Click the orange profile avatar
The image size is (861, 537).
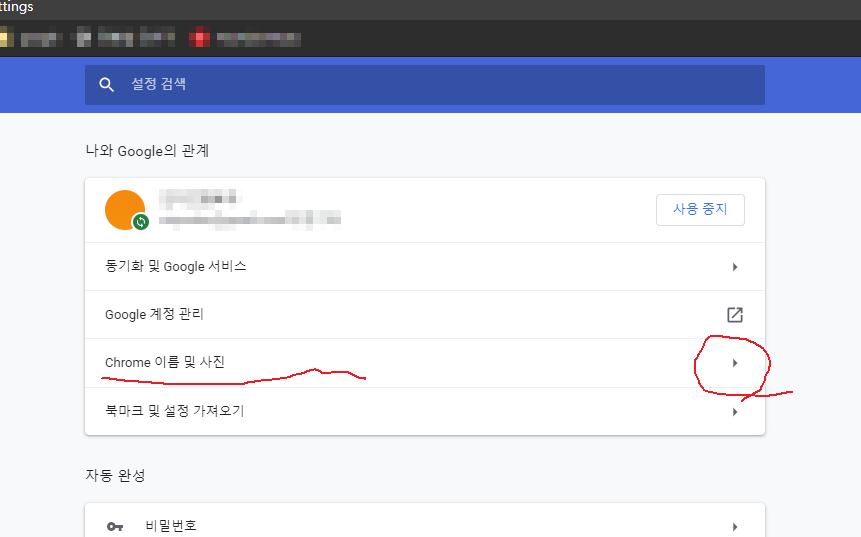(125, 210)
